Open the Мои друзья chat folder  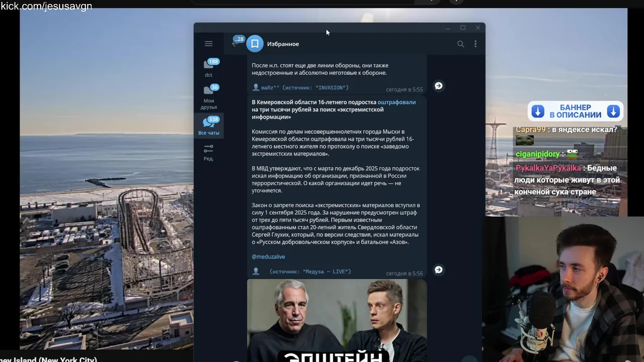tap(209, 97)
